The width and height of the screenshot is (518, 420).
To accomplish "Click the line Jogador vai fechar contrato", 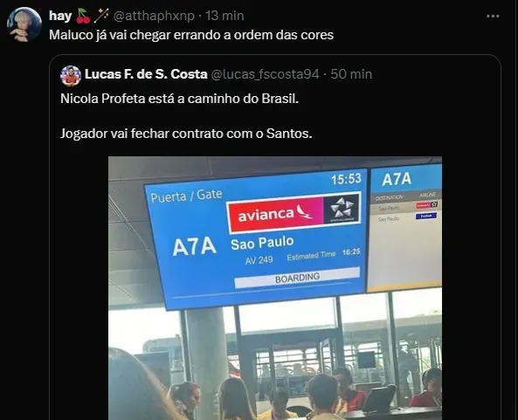I will 186,134.
